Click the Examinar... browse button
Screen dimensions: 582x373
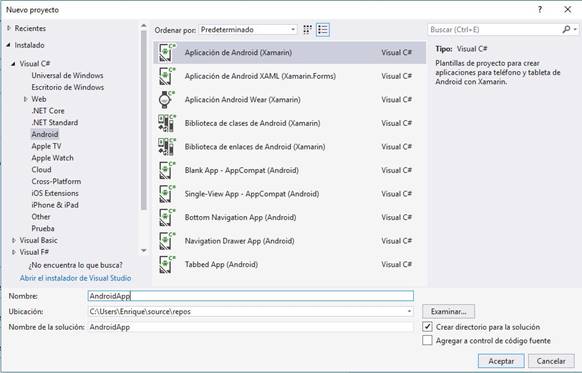[448, 311]
